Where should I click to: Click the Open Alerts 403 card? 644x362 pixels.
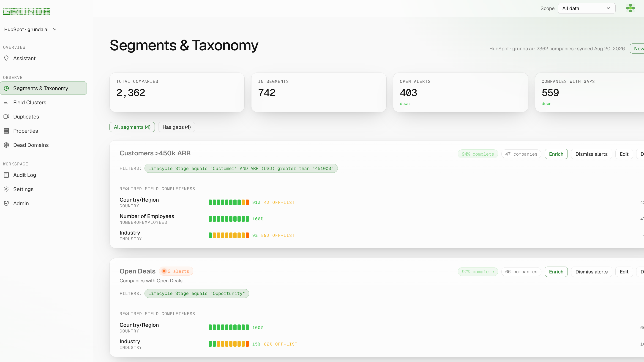(461, 92)
